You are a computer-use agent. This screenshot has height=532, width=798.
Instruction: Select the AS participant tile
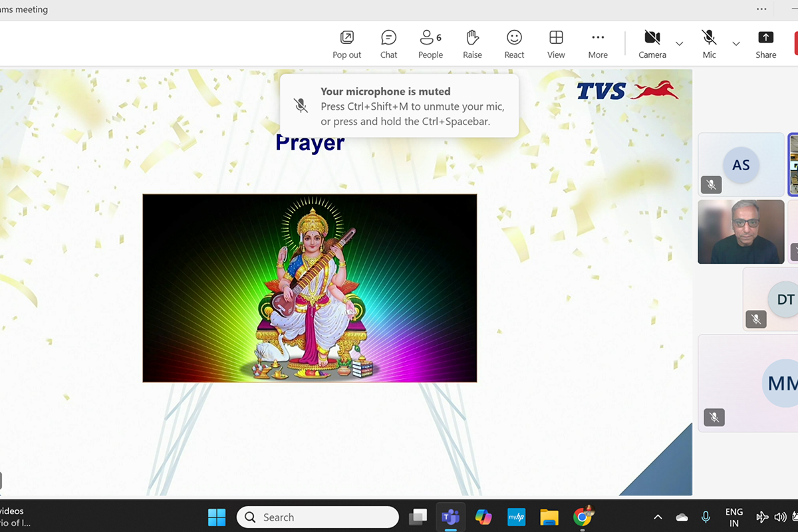[741, 164]
